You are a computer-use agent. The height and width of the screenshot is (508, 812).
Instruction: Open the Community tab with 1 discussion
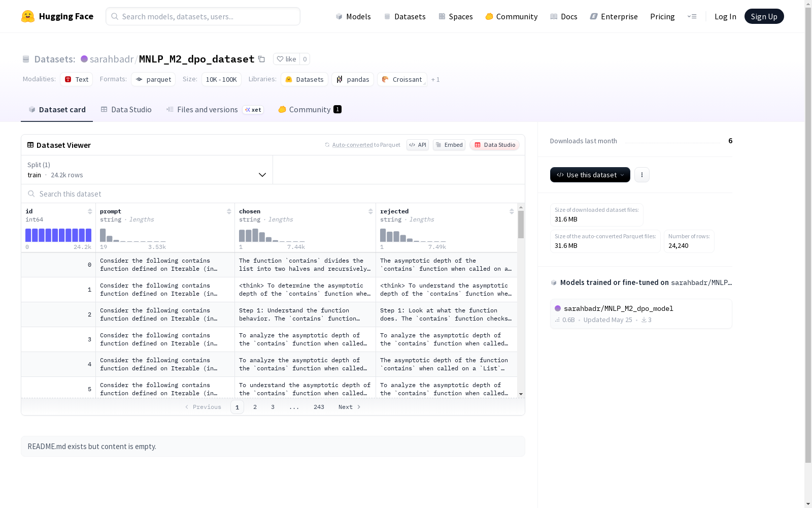pos(310,109)
